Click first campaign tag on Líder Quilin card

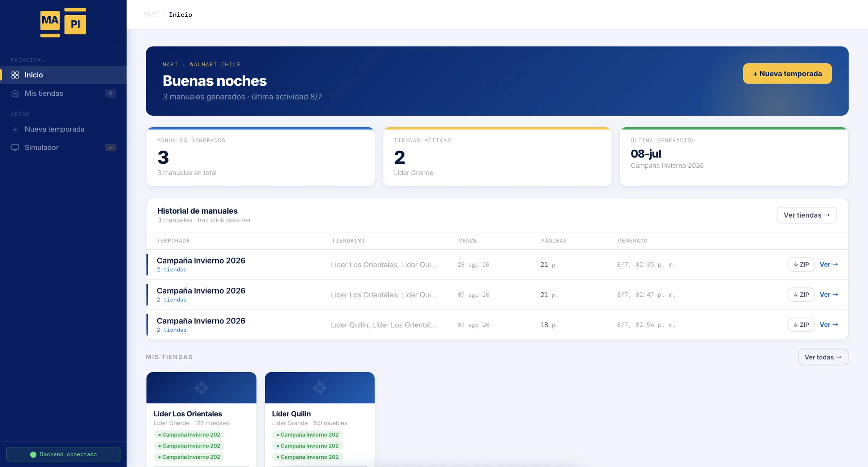tap(307, 435)
